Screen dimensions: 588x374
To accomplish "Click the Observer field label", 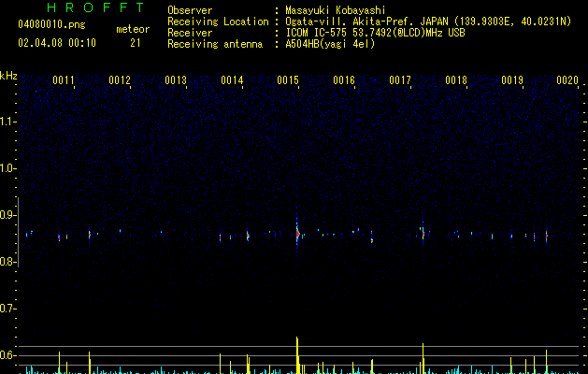I will coord(190,10).
